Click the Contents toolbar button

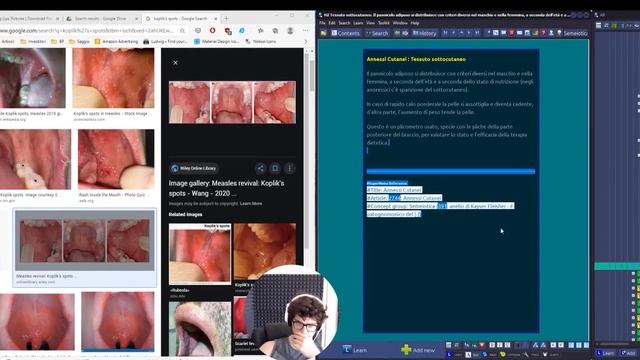point(345,33)
